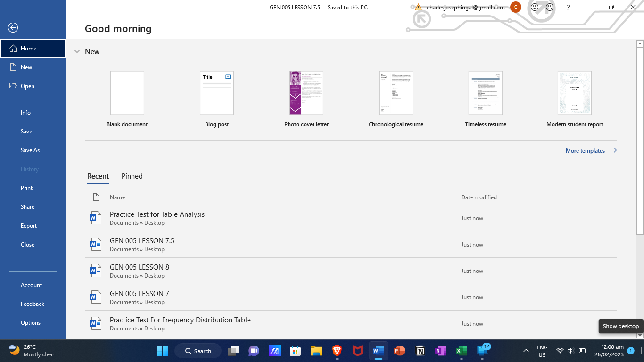Open Practice Test For Frequency Distribution Table
The width and height of the screenshot is (644, 362).
pos(351,324)
